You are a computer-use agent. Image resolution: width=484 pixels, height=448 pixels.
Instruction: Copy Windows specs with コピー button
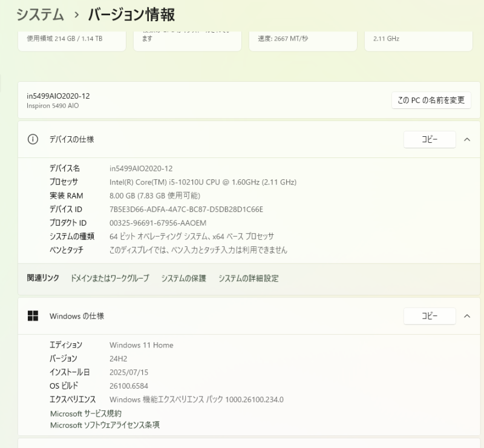click(x=429, y=316)
